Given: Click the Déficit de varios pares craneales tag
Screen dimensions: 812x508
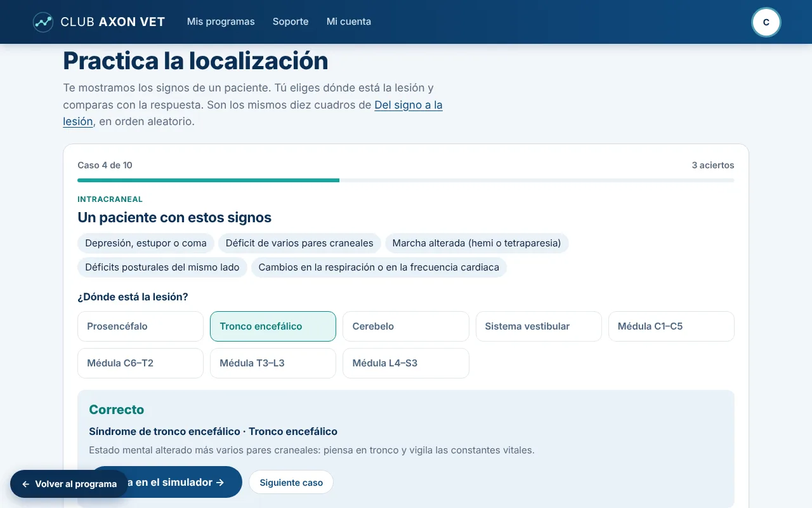Looking at the screenshot, I should 299,243.
